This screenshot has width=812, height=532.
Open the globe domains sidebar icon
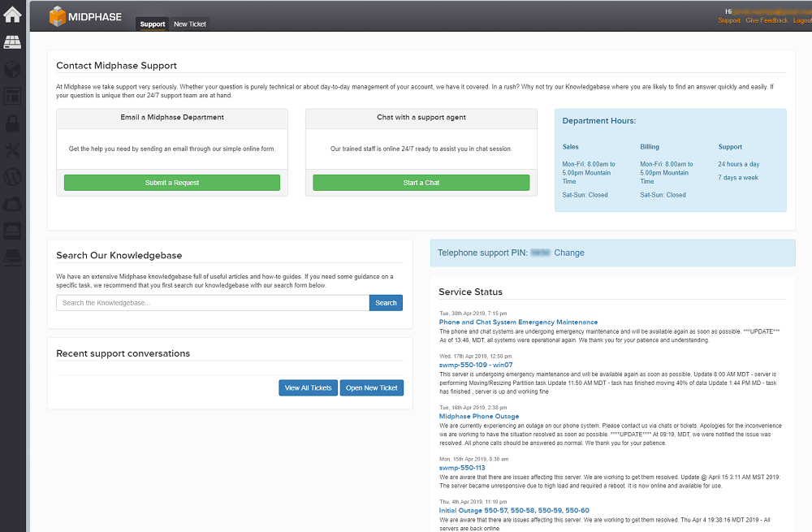pos(12,69)
